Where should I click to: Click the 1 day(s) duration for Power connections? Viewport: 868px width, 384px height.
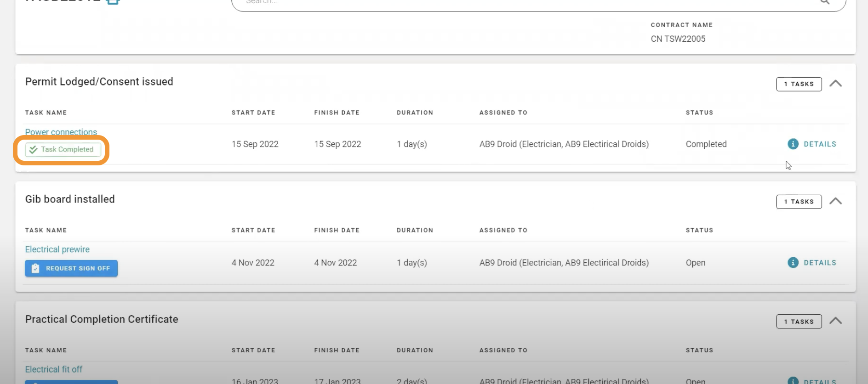click(x=412, y=144)
